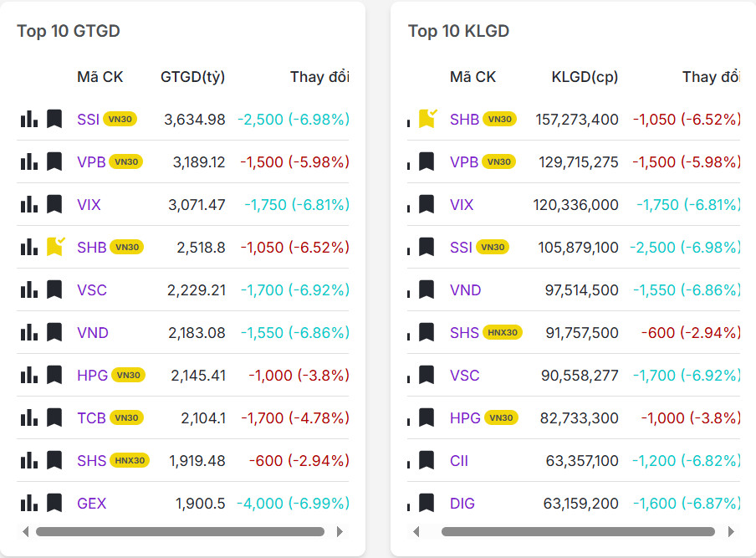Select the VND ticker in Top 10 KLGD
Image resolution: width=756 pixels, height=558 pixels.
click(x=465, y=290)
